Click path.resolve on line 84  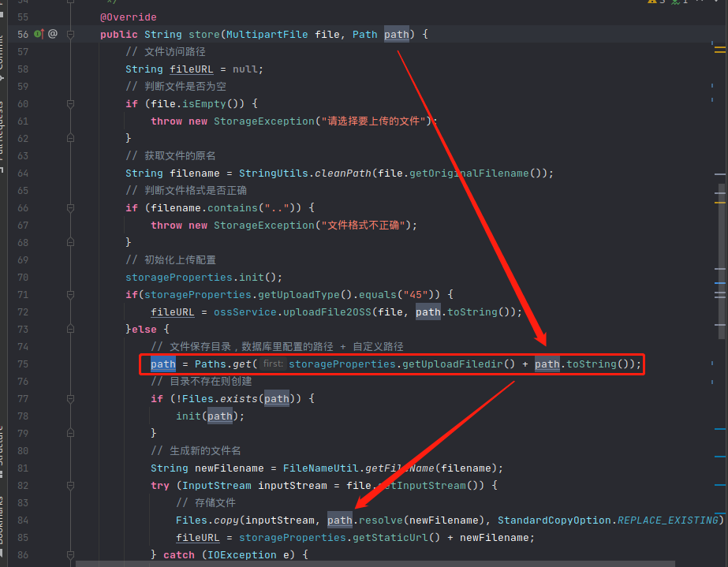[x=364, y=520]
